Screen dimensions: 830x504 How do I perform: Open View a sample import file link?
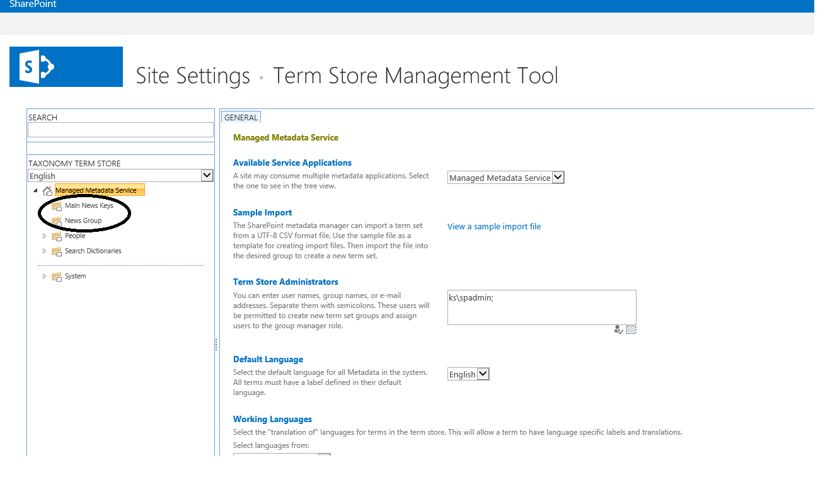click(x=494, y=227)
